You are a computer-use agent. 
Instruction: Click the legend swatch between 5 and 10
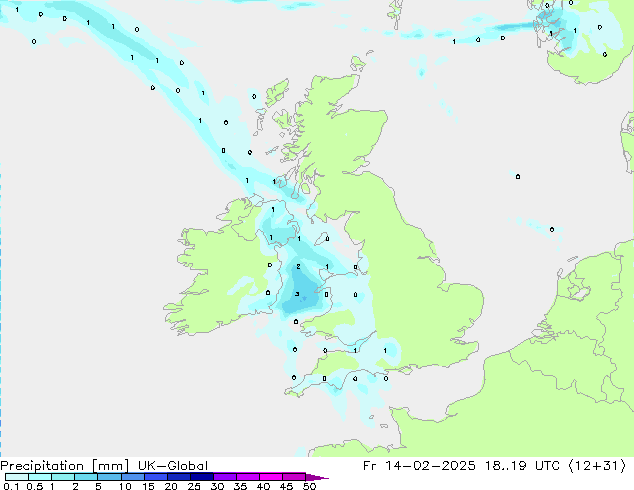point(109,477)
